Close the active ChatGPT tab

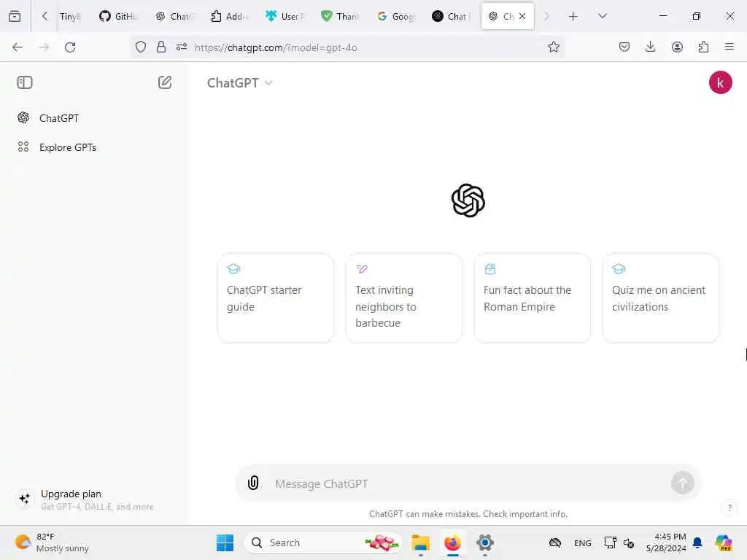click(522, 16)
